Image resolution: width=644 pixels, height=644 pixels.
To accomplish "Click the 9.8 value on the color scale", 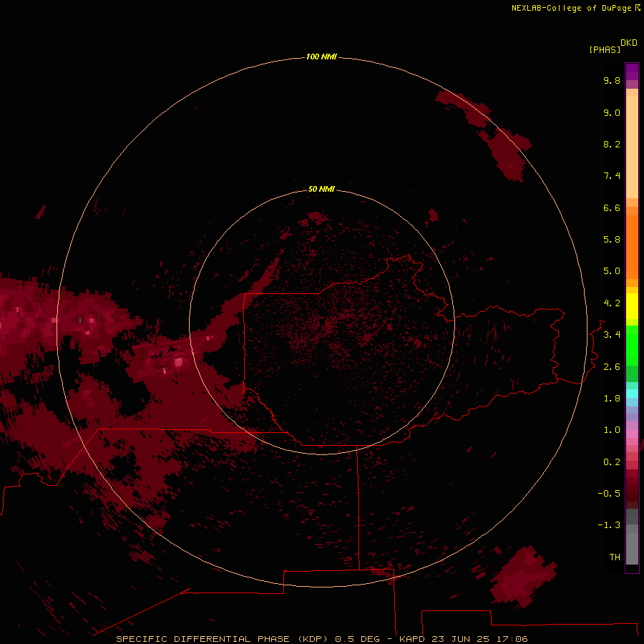I will point(612,80).
